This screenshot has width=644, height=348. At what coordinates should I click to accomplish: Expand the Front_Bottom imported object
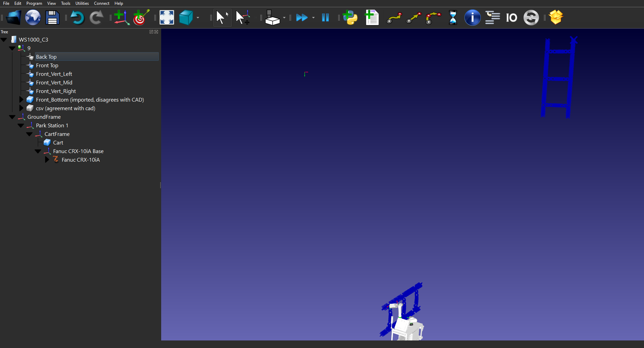[x=21, y=100]
